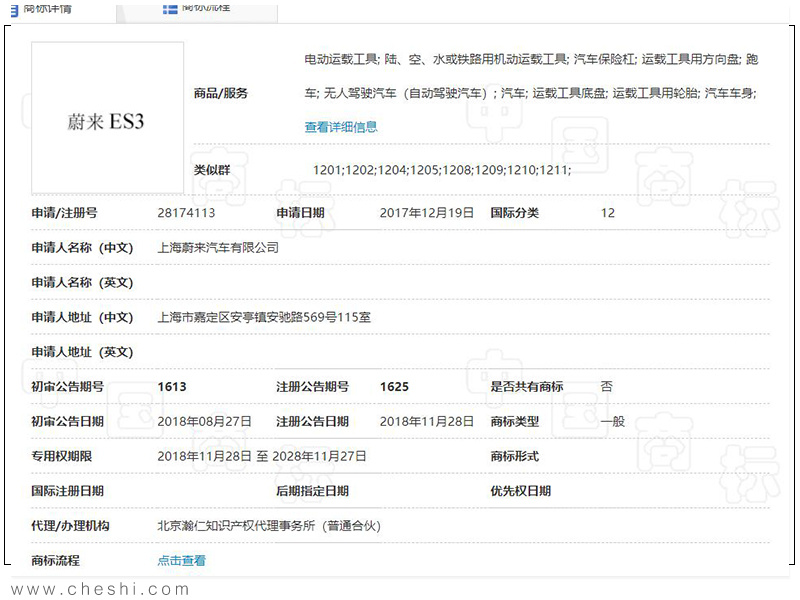Click the 商品/服务 label

(x=220, y=93)
